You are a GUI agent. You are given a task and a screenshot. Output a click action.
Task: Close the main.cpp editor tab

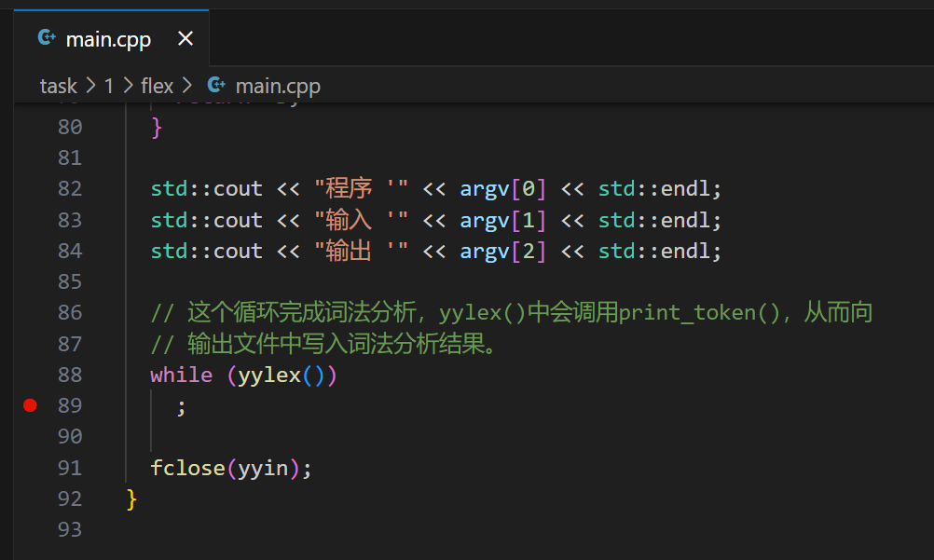coord(185,39)
